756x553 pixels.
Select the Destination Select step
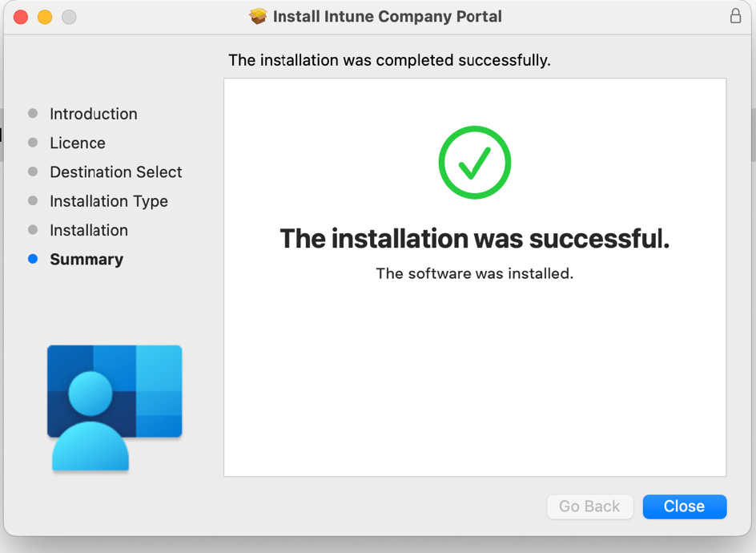pyautogui.click(x=115, y=172)
